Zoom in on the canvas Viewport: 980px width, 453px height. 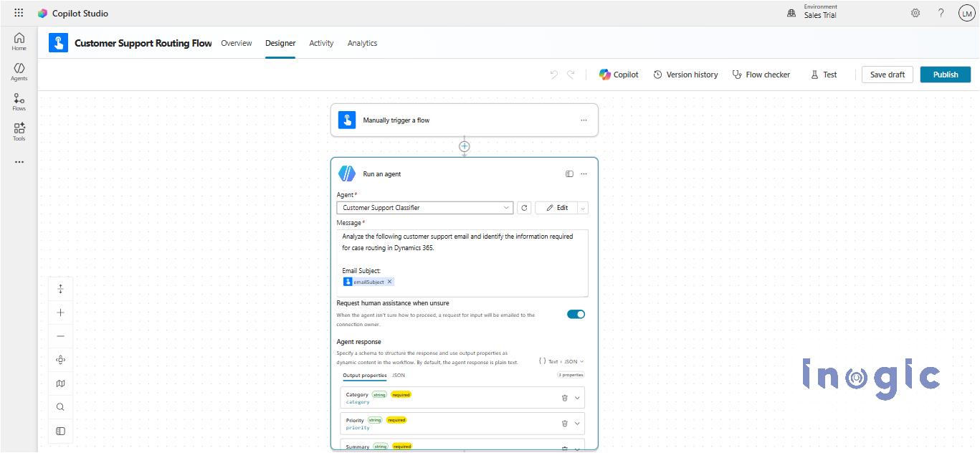(x=60, y=313)
